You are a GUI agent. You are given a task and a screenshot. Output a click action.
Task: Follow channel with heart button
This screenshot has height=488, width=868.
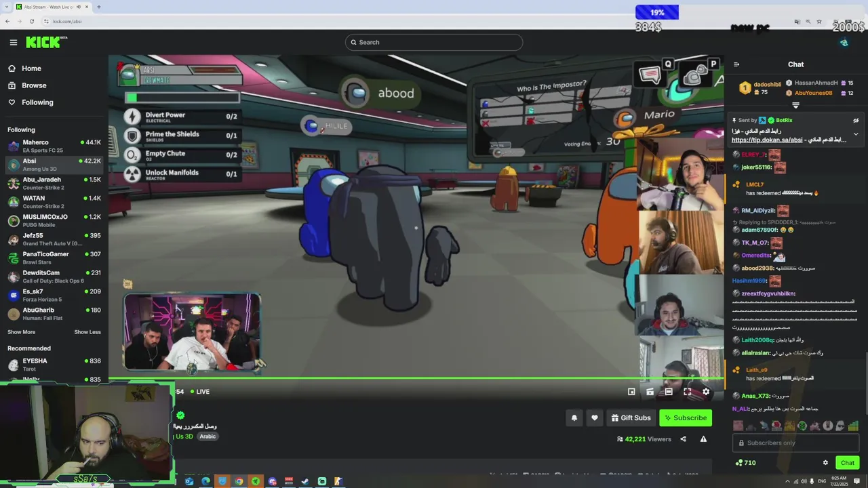[x=595, y=418]
